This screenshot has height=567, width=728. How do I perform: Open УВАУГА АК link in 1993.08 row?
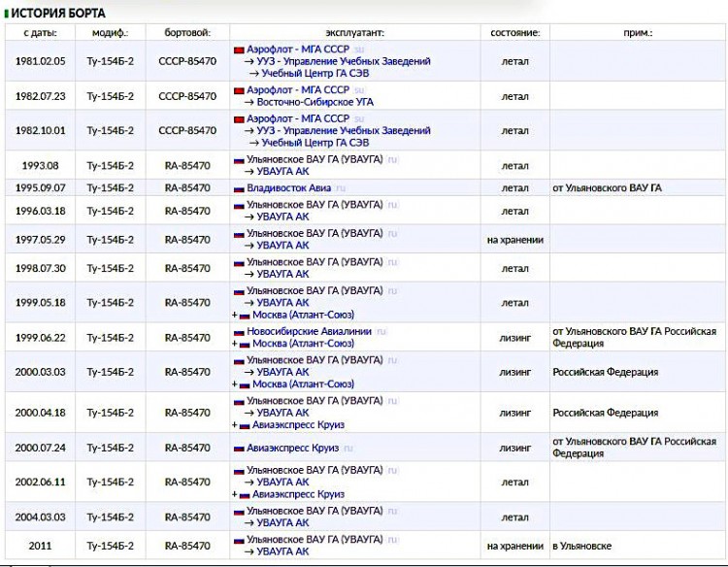(x=282, y=172)
